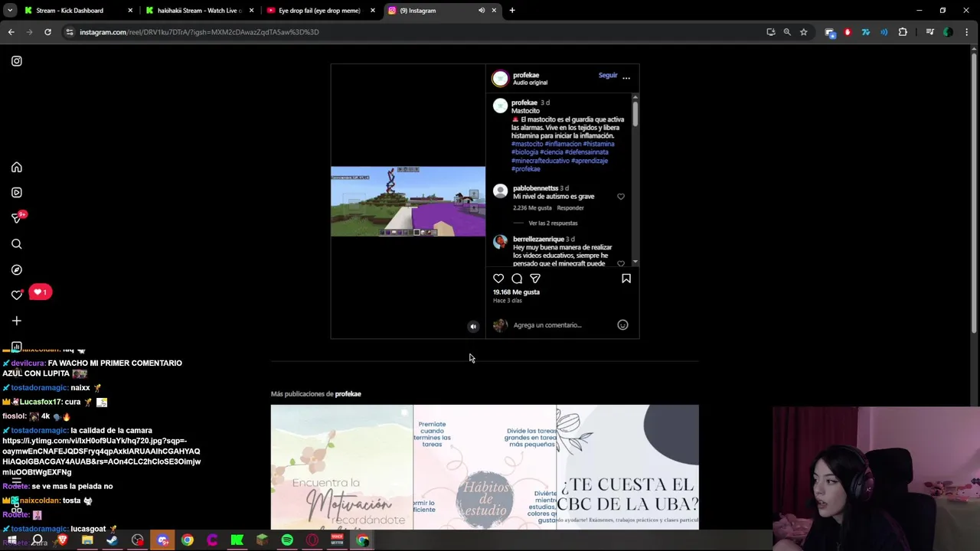The image size is (980, 551).
Task: Open notifications heart in the sidebar
Action: (x=17, y=295)
